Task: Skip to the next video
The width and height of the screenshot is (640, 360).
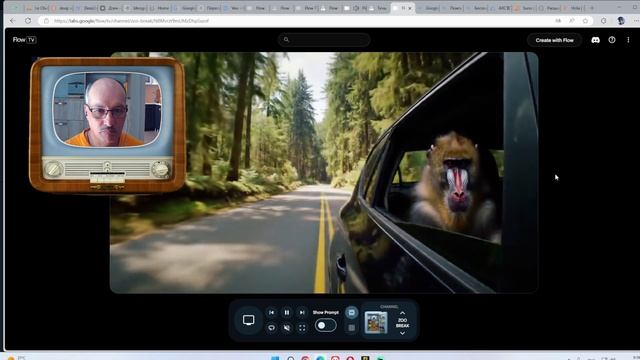Action: coord(302,313)
